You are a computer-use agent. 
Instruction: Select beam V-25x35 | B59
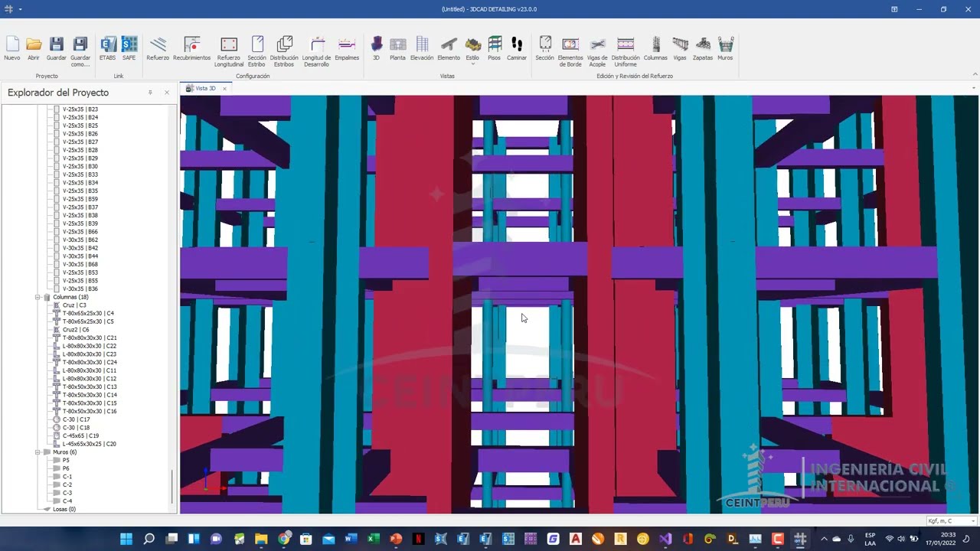pos(80,199)
